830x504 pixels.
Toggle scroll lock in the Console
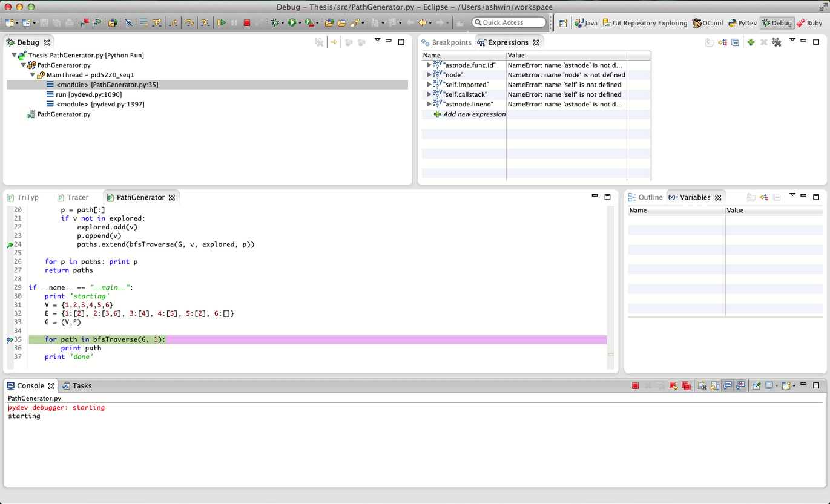click(715, 385)
